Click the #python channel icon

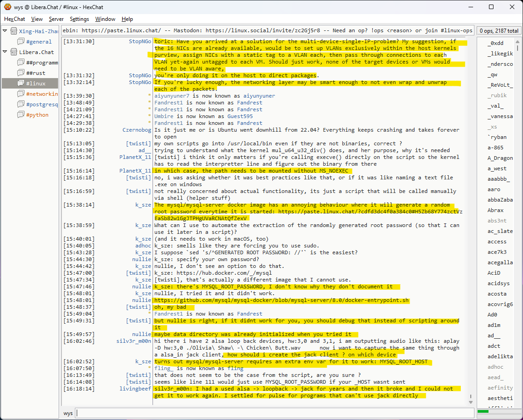20,115
